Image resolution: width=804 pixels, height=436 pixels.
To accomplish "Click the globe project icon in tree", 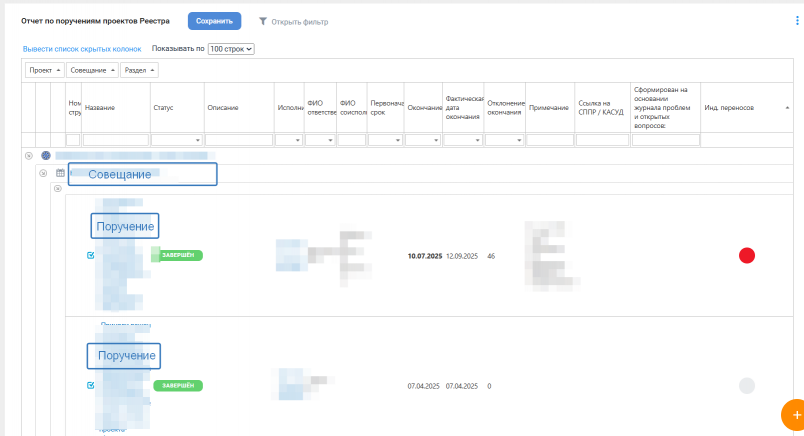I will (x=45, y=156).
